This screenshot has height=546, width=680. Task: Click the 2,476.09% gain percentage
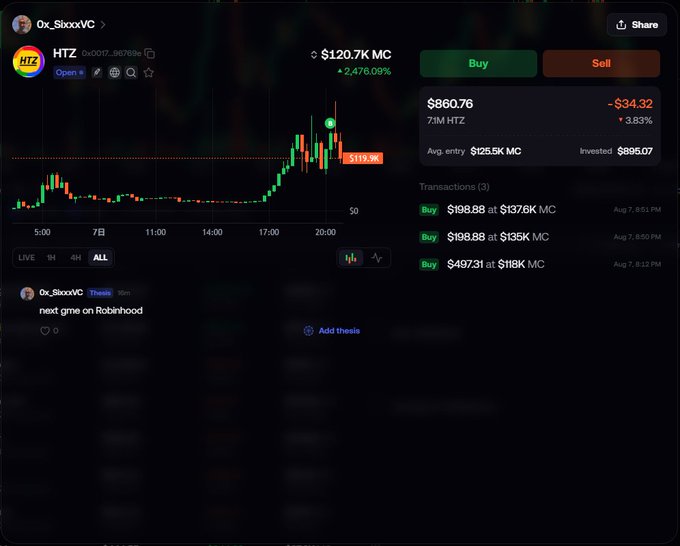364,71
